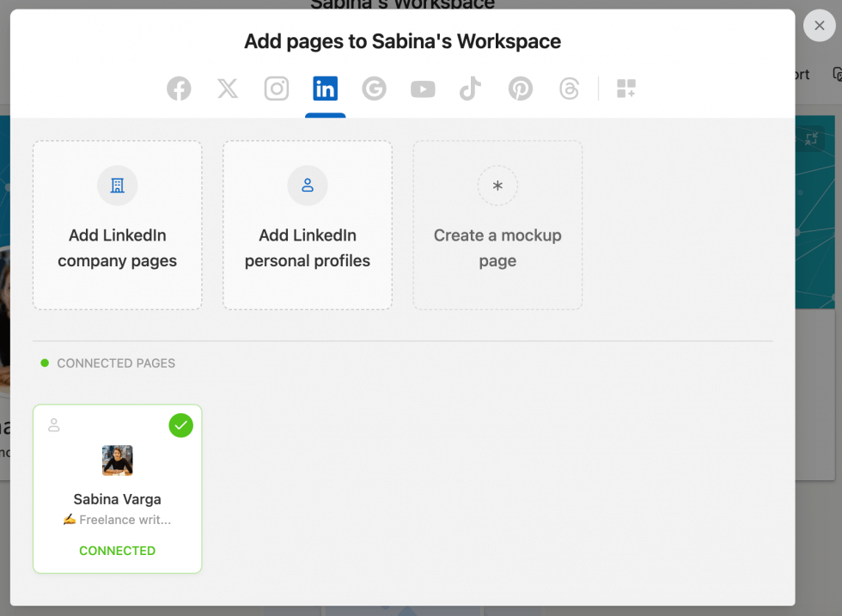Viewport: 842px width, 616px height.
Task: Select the TikTok network icon
Action: pyautogui.click(x=470, y=88)
